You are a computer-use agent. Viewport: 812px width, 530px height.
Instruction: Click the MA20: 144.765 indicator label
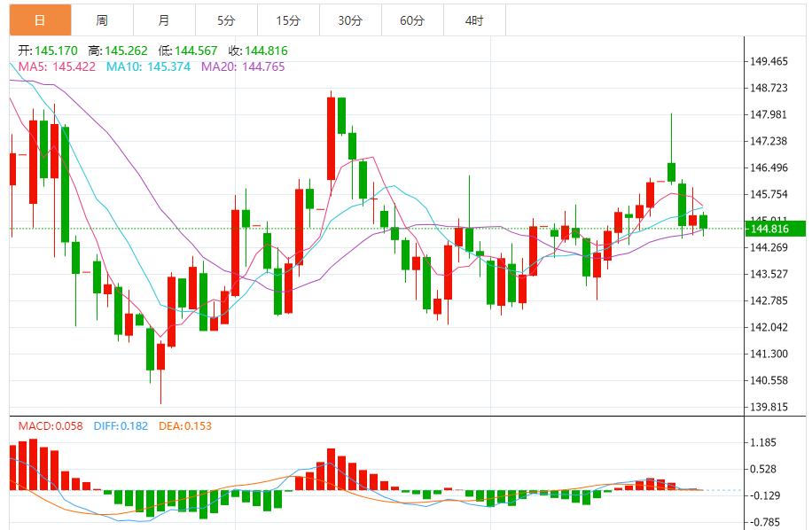point(243,66)
